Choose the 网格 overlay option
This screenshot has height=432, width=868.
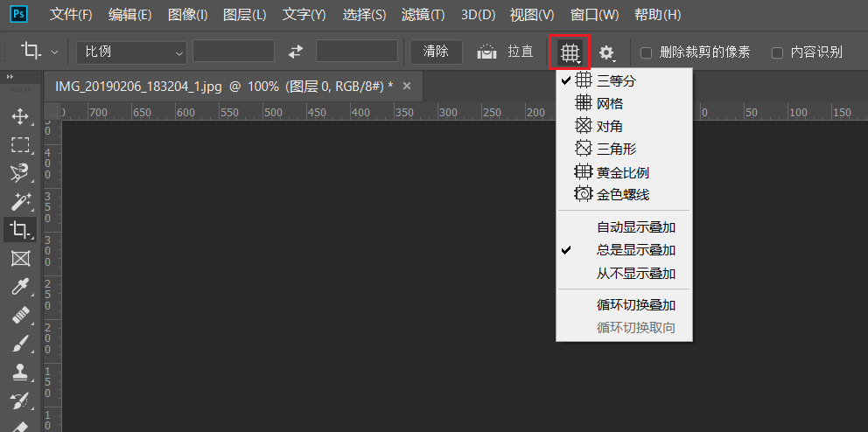click(x=624, y=103)
